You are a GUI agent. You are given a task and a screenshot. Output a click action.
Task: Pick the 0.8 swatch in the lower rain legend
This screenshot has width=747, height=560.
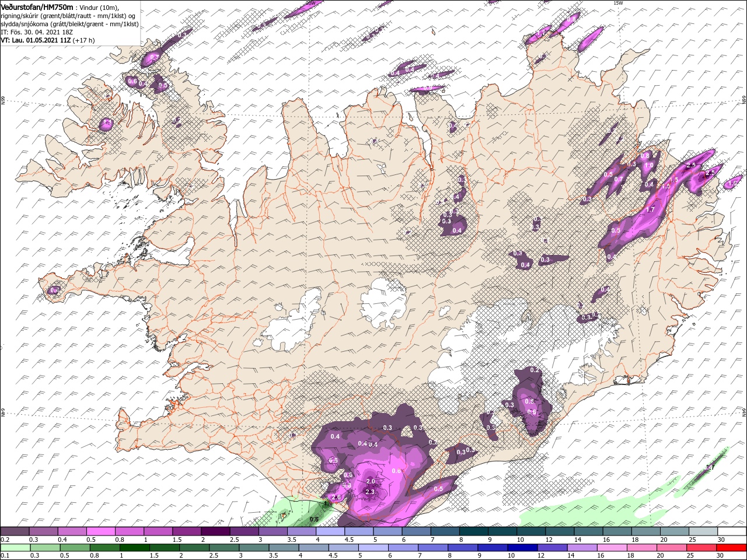104,548
